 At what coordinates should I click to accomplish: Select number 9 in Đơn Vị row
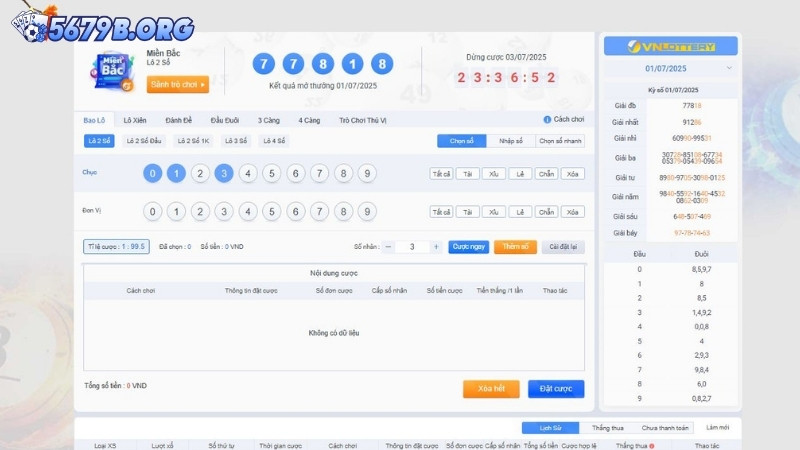click(x=367, y=211)
